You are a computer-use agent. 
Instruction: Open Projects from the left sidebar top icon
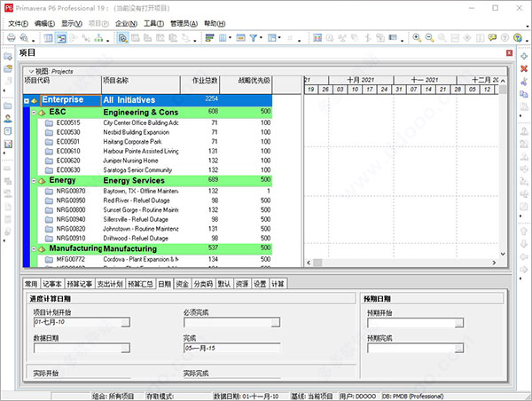coord(8,57)
